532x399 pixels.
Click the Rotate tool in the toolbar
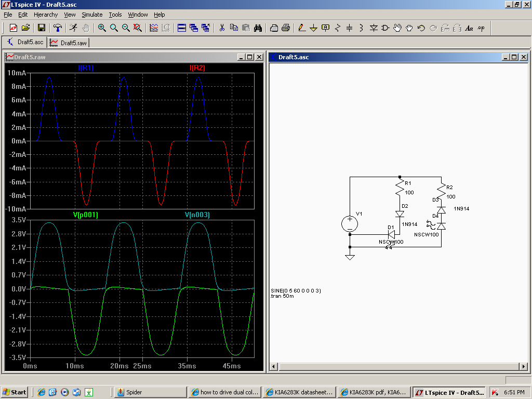pos(445,28)
